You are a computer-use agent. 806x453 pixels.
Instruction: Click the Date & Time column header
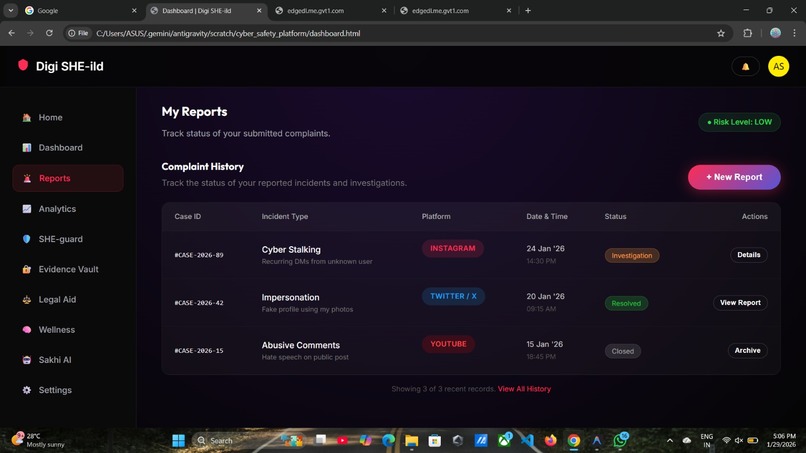547,216
